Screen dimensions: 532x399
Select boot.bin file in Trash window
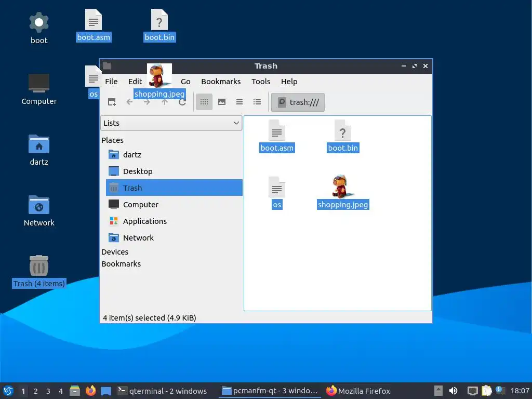(x=343, y=137)
